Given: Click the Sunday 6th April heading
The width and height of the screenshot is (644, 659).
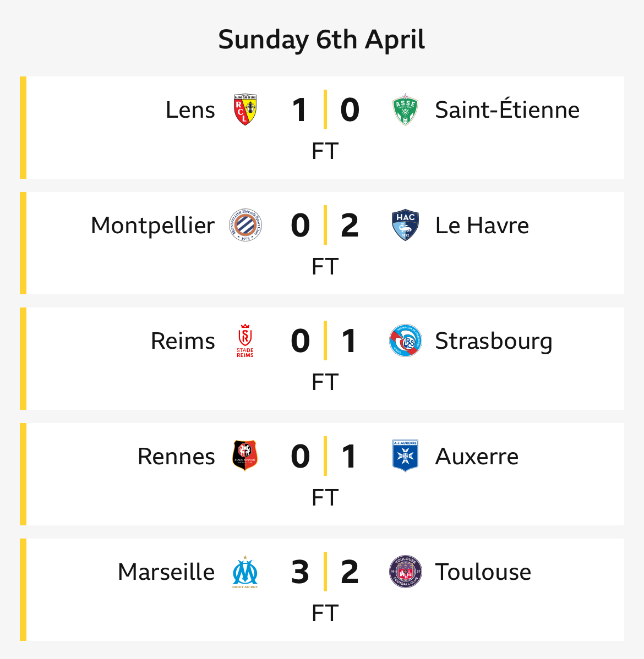Looking at the screenshot, I should [x=322, y=40].
